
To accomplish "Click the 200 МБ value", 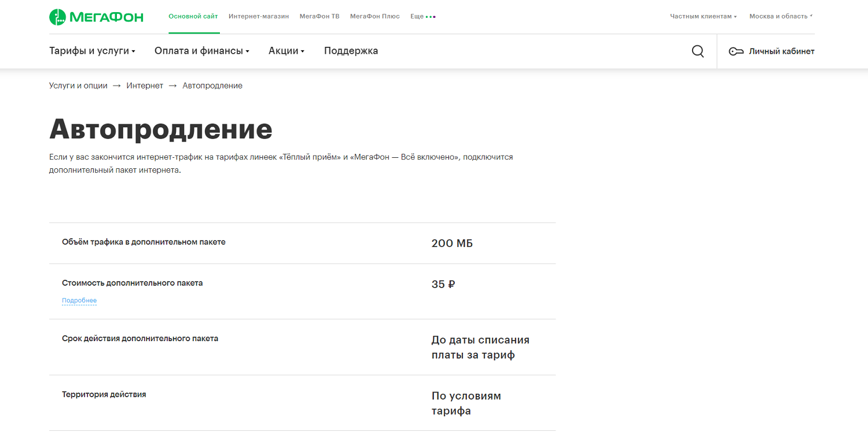I will [452, 243].
